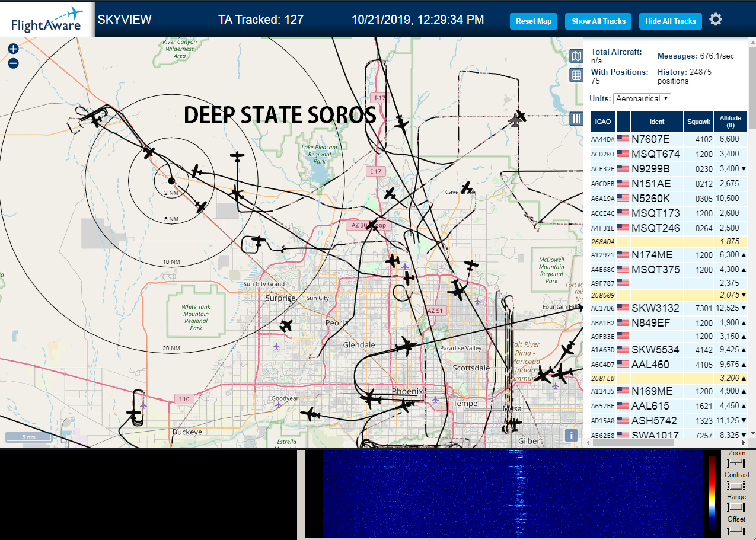The image size is (756, 540).
Task: Select the 268609 row
Action: [x=669, y=295]
